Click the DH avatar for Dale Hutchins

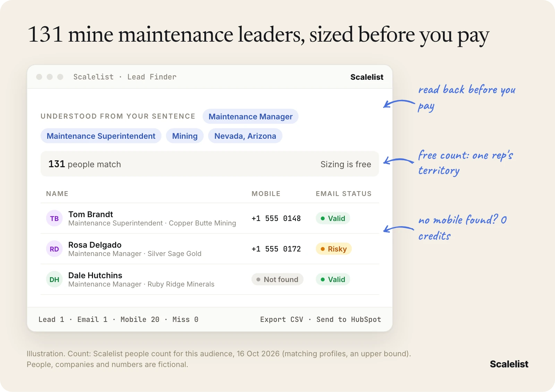pos(54,279)
